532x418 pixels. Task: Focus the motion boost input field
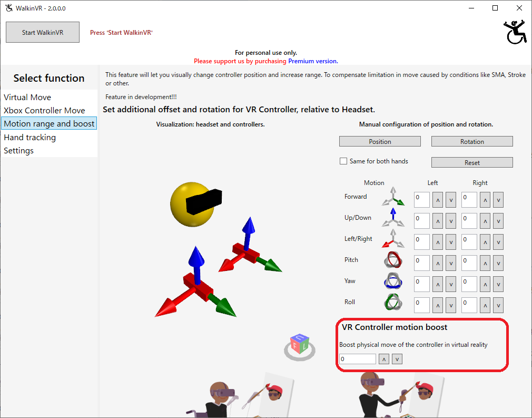coord(358,359)
